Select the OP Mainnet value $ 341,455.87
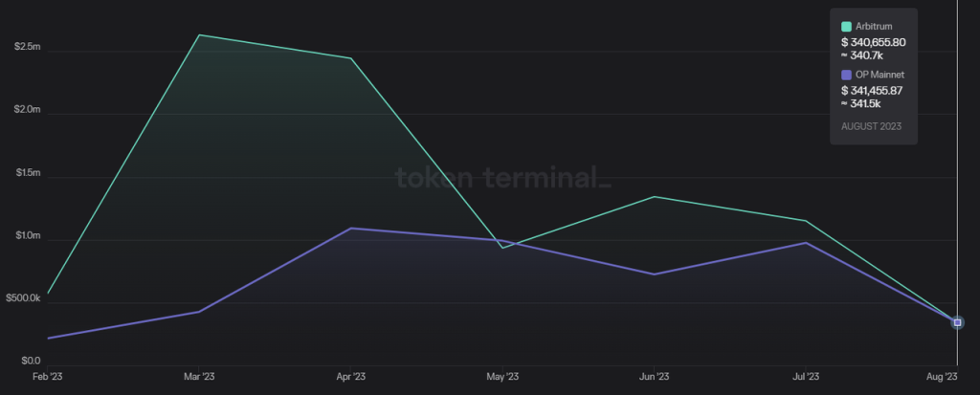Screen dimensions: 980x395 (x=872, y=91)
